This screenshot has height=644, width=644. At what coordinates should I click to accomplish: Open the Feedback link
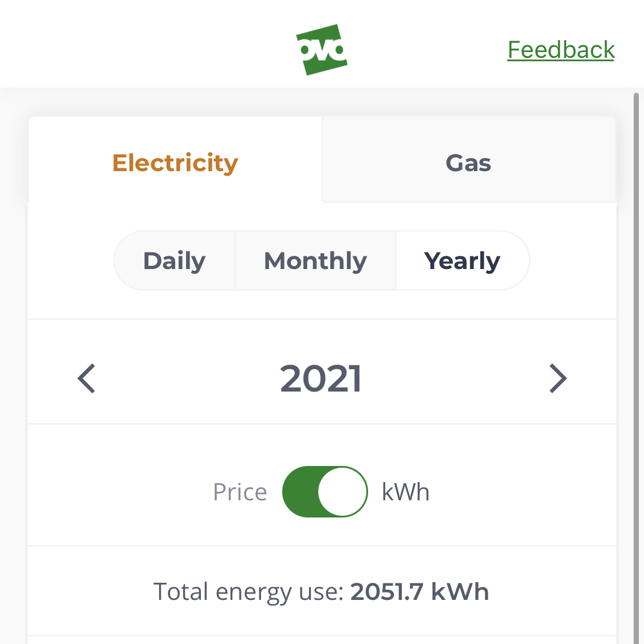point(560,50)
